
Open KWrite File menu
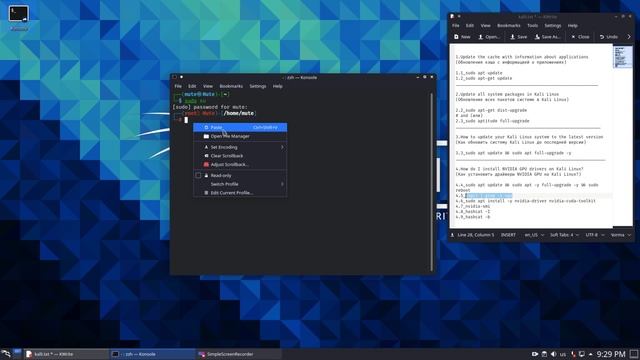(456, 25)
